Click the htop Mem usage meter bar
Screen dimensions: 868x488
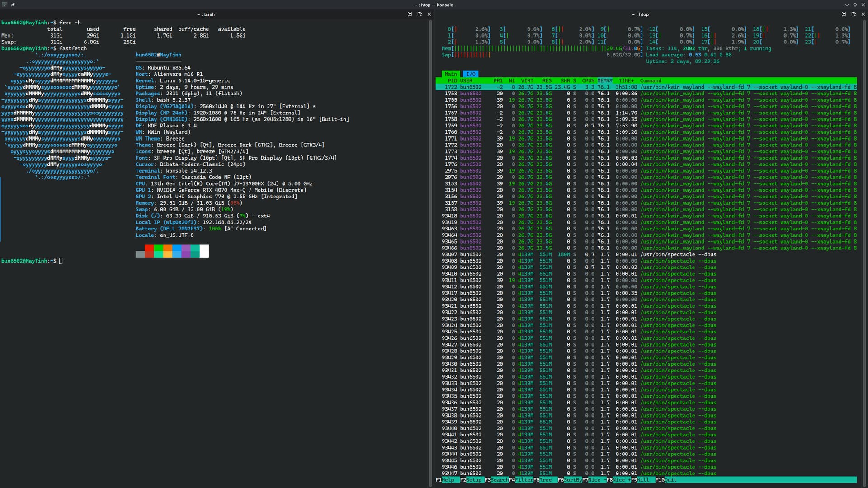[542, 48]
